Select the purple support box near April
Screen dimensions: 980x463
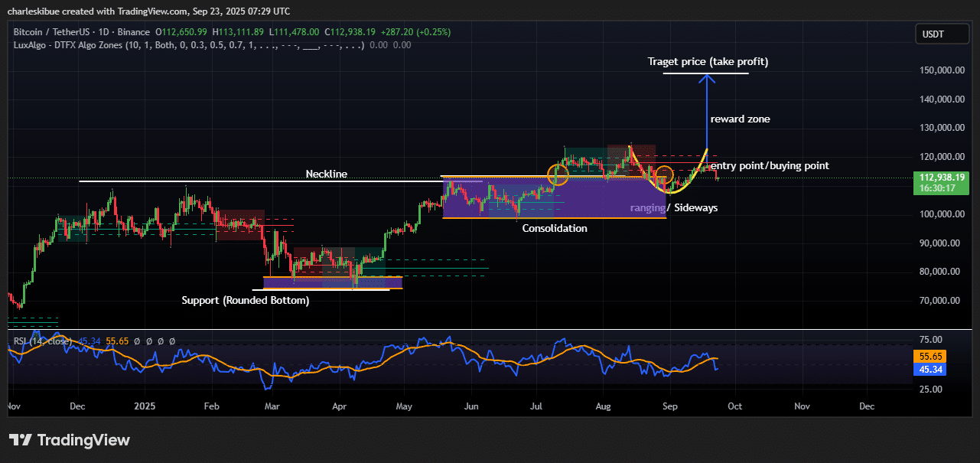(x=332, y=282)
